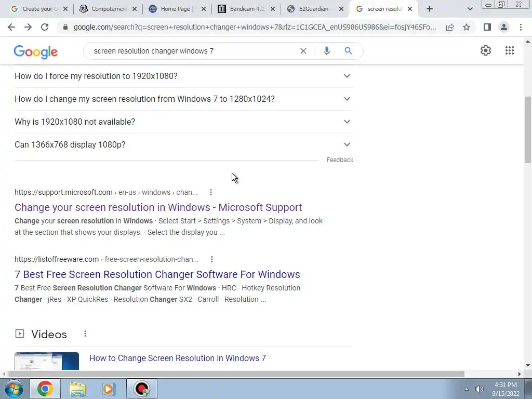532x399 pixels.
Task: Open File Explorer from taskbar
Action: pos(77,389)
